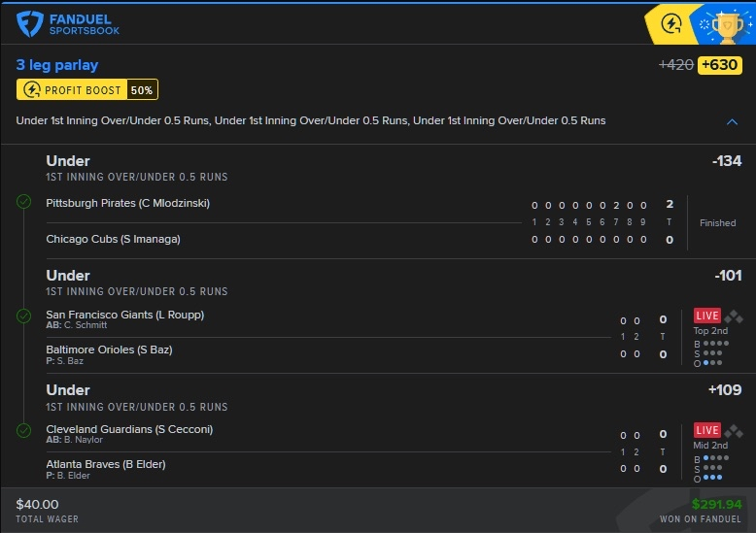Click the LIVE badge for Guardians game
The height and width of the screenshot is (533, 756).
point(707,430)
